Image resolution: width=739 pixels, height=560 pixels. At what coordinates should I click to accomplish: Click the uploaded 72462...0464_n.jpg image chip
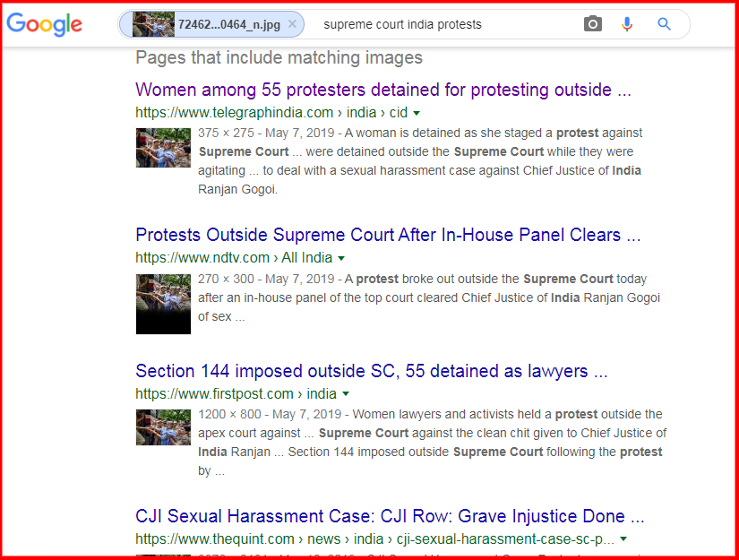(x=211, y=24)
